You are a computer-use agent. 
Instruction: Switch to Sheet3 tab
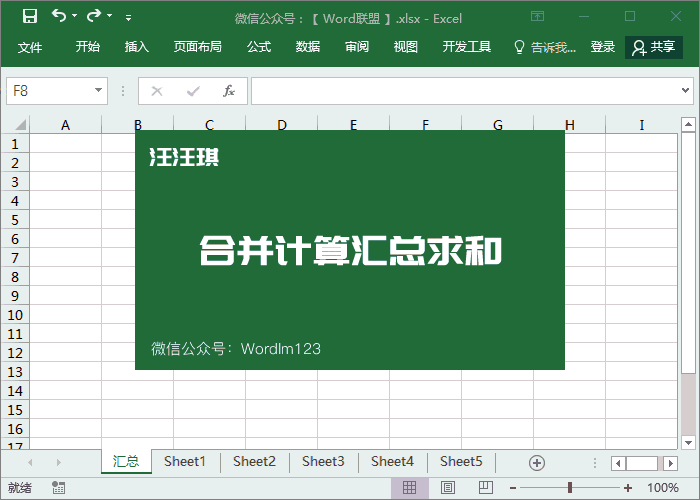coord(323,462)
